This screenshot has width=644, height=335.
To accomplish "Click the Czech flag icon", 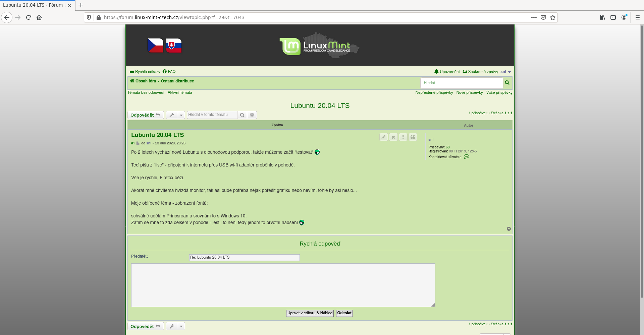I will click(x=155, y=46).
